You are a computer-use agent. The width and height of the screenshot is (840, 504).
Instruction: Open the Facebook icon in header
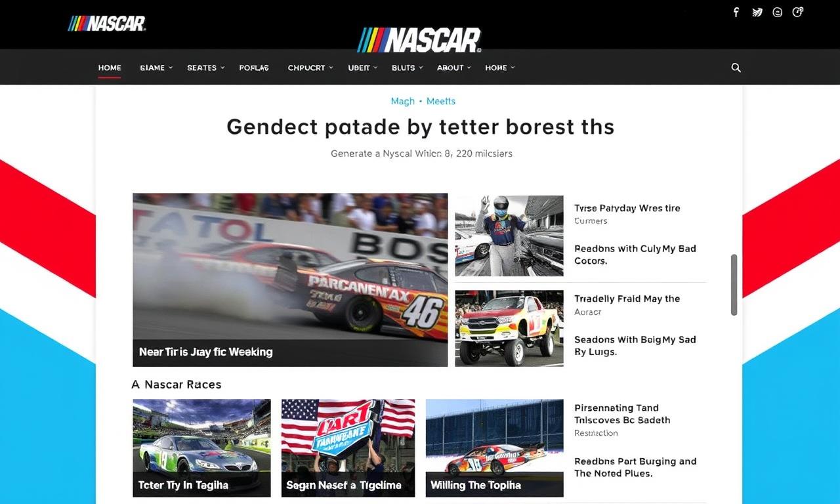[x=736, y=12]
